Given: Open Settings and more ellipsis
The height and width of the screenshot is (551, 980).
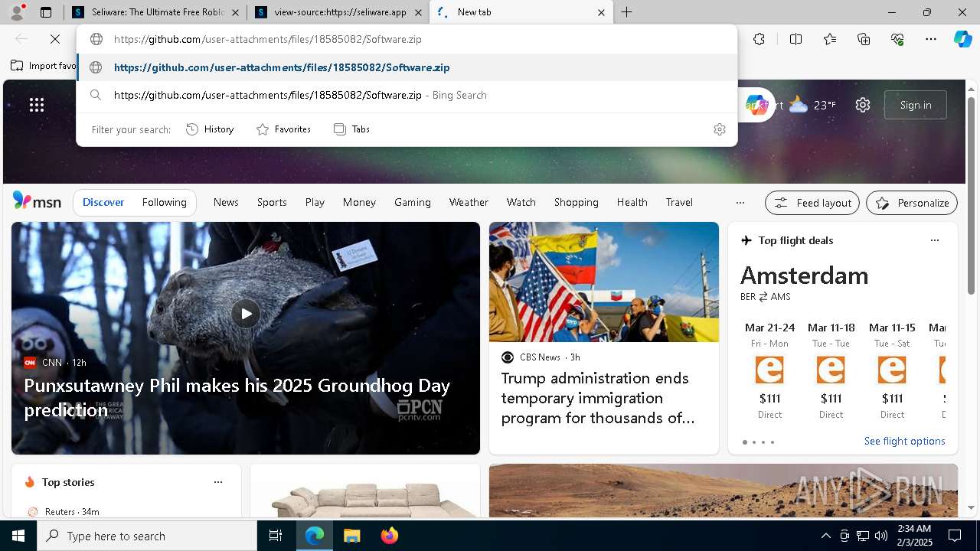Looking at the screenshot, I should (931, 39).
